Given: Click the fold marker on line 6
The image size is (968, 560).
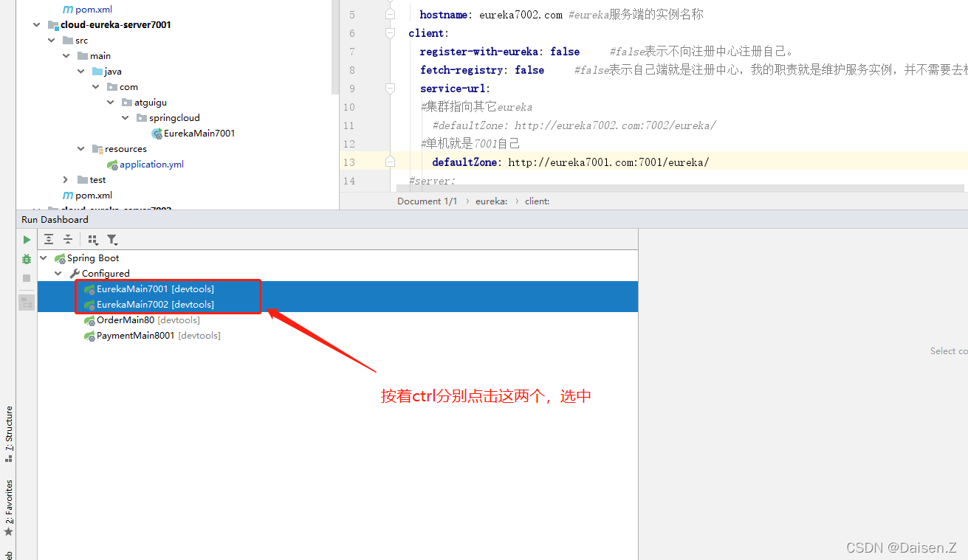Looking at the screenshot, I should point(390,33).
